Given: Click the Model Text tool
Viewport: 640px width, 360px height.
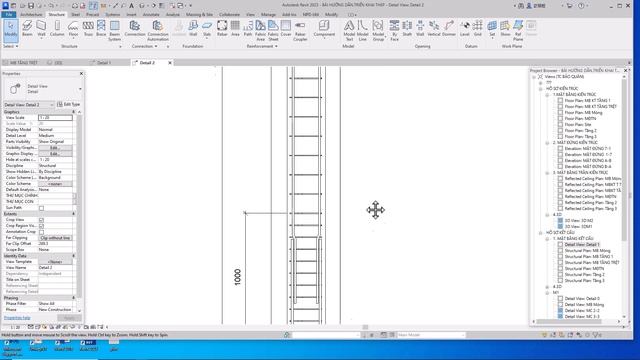Looking at the screenshot, I should click(x=349, y=30).
